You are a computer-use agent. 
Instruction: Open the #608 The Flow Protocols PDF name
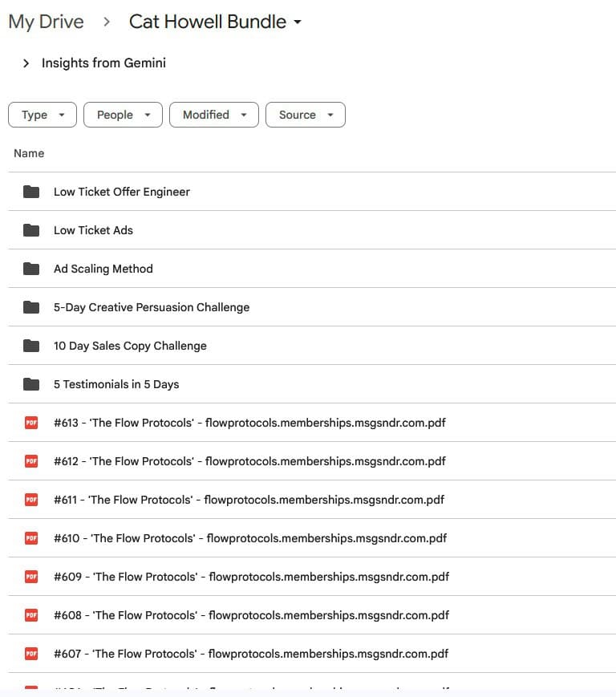pyautogui.click(x=251, y=615)
